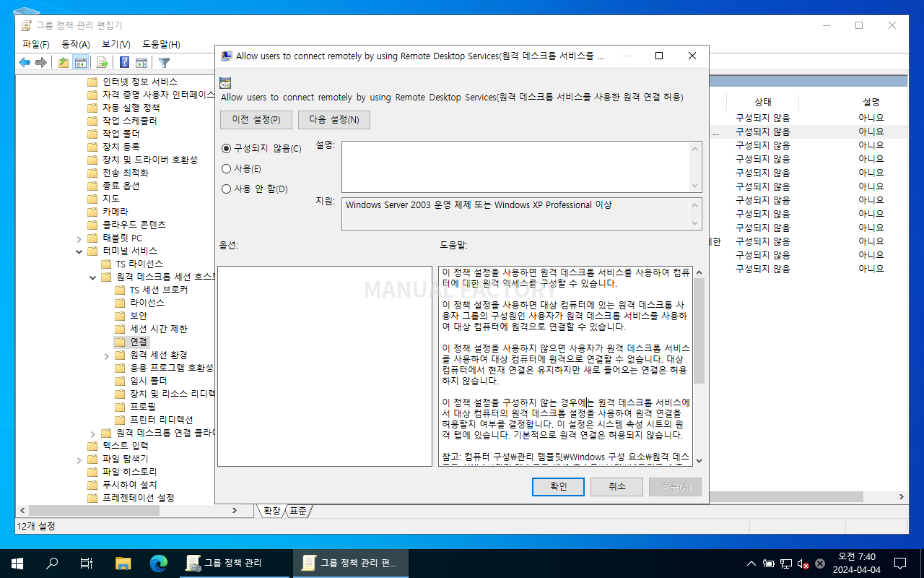Collapse the 원격 데스크톱 세션 호스트 node

click(x=92, y=277)
